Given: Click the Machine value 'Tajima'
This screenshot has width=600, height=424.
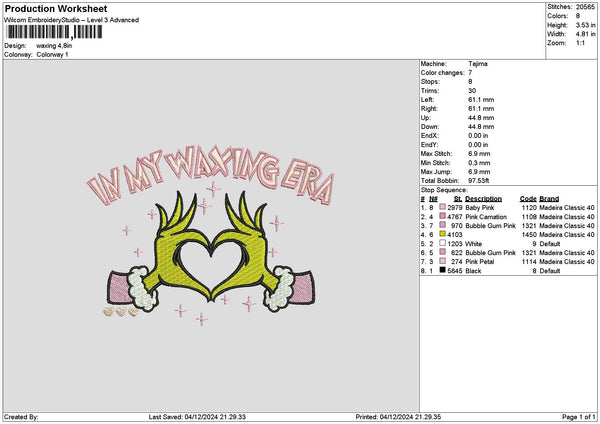Looking at the screenshot, I should [x=478, y=64].
